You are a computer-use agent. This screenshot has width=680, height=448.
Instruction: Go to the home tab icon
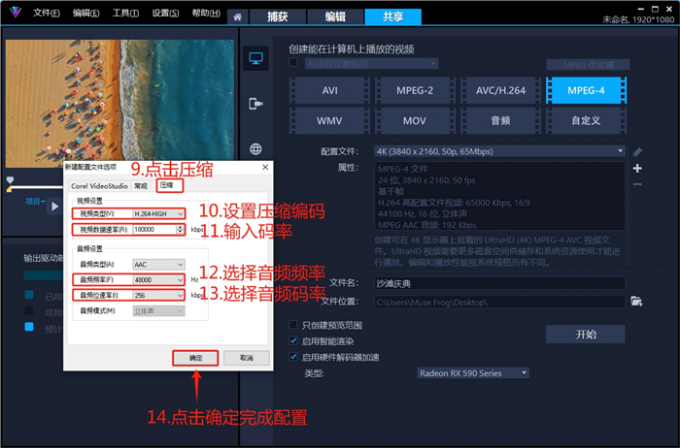[238, 17]
